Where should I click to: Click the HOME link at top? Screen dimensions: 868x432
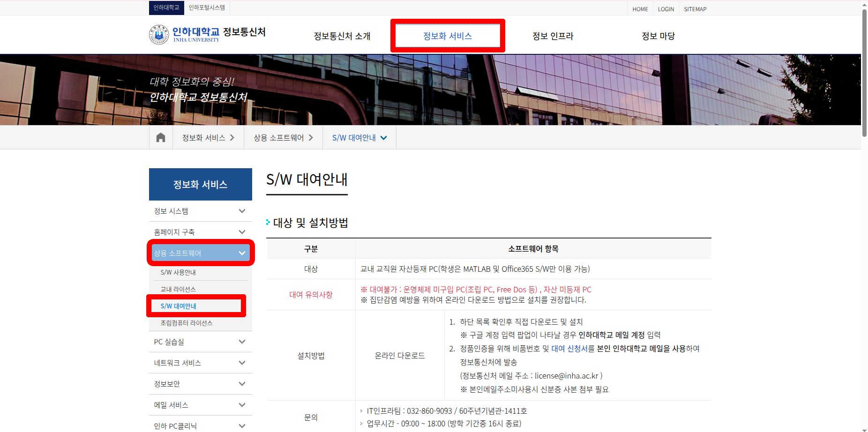[x=640, y=9]
